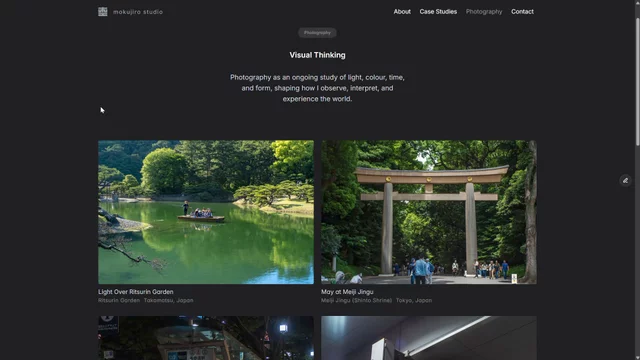Click the caption May at Meiji Jingu

[x=347, y=292]
